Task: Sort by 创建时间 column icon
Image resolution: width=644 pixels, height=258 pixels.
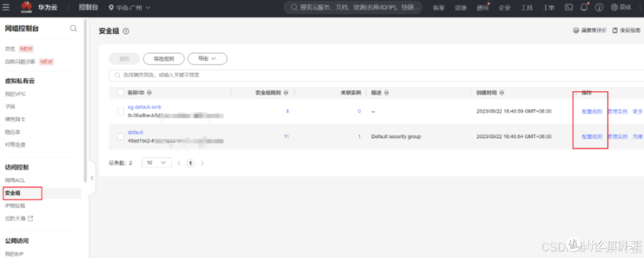Action: click(x=502, y=93)
